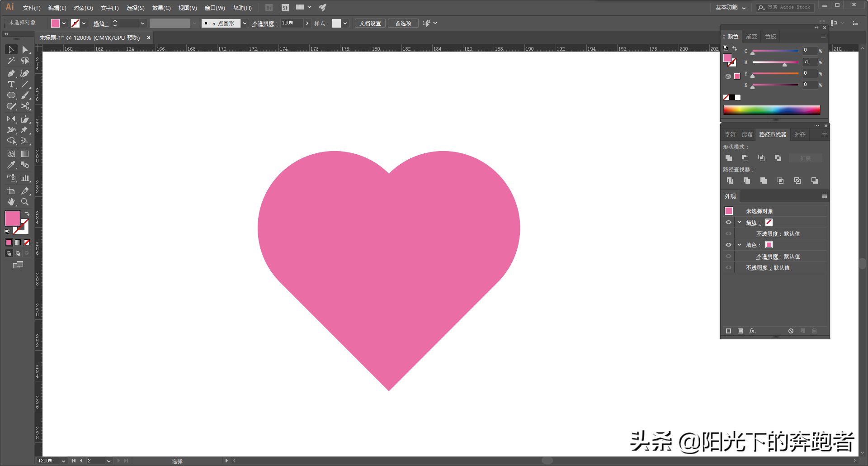Select the Direct Selection tool
This screenshot has height=466, width=868.
25,50
